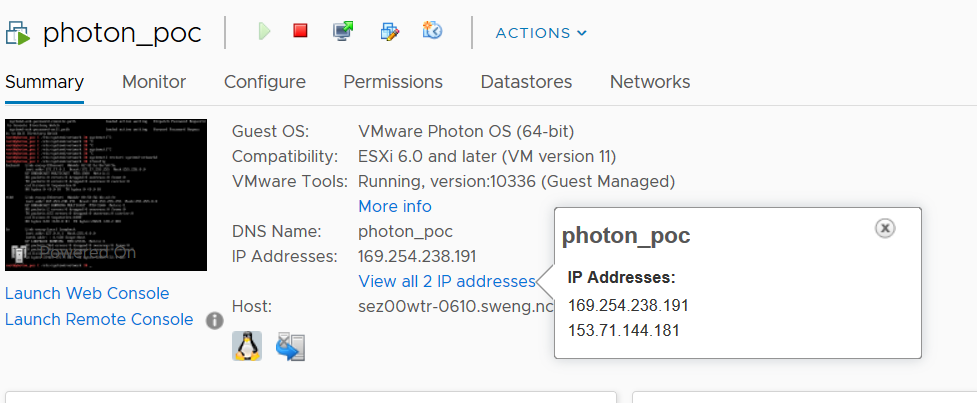Click VMware Tools status Running text

pyautogui.click(x=517, y=182)
